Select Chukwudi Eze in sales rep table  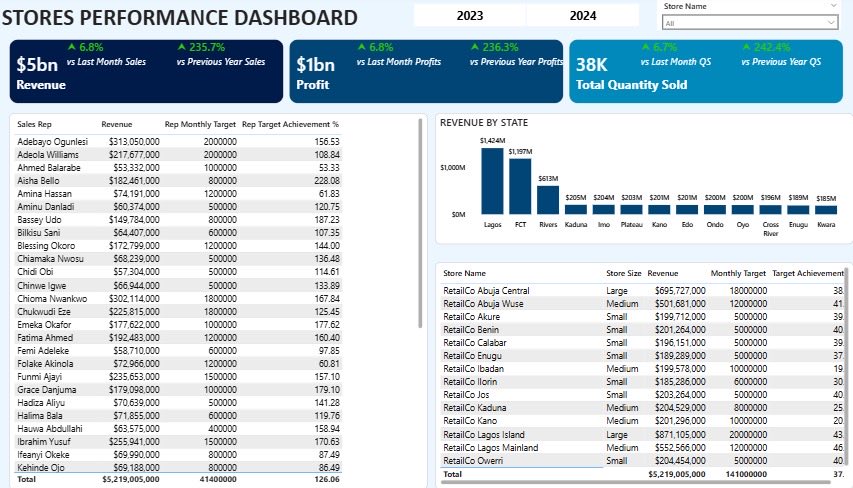tap(44, 312)
